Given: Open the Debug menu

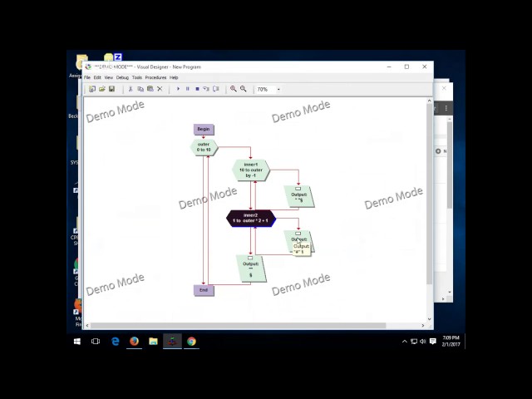Looking at the screenshot, I should pyautogui.click(x=122, y=77).
